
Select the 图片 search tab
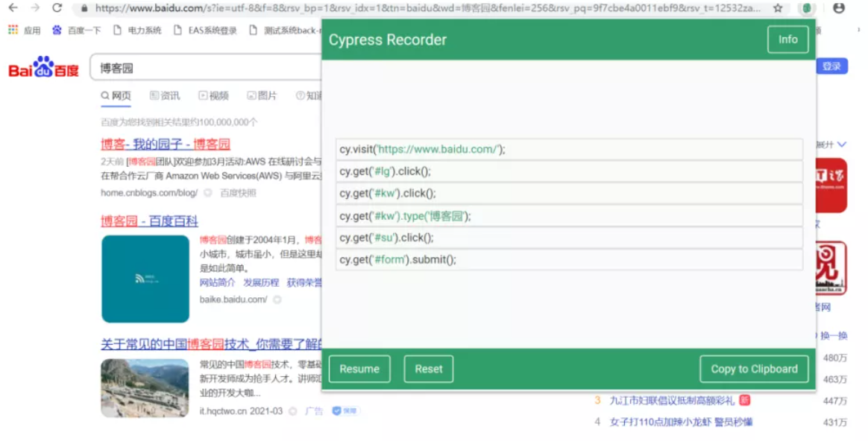point(262,95)
